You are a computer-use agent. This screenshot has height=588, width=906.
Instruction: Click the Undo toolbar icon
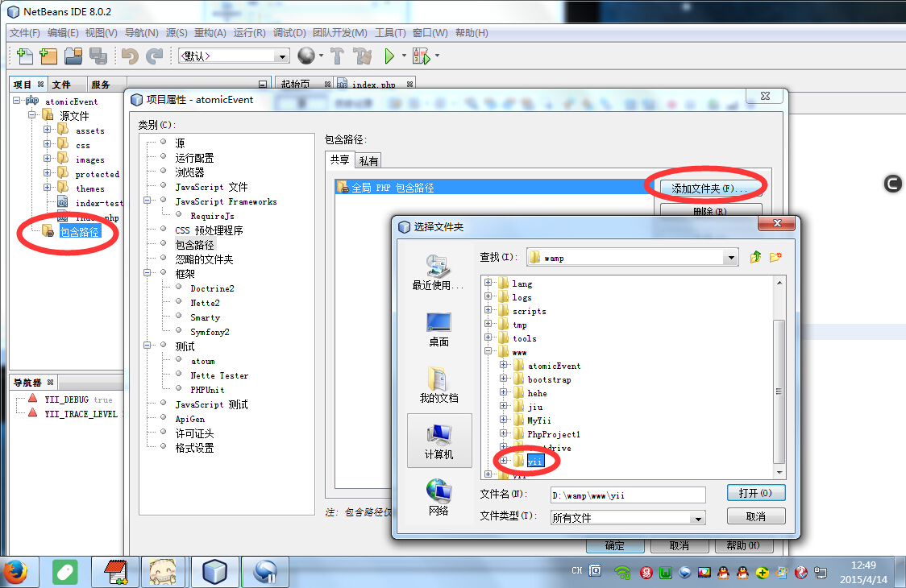pos(130,56)
